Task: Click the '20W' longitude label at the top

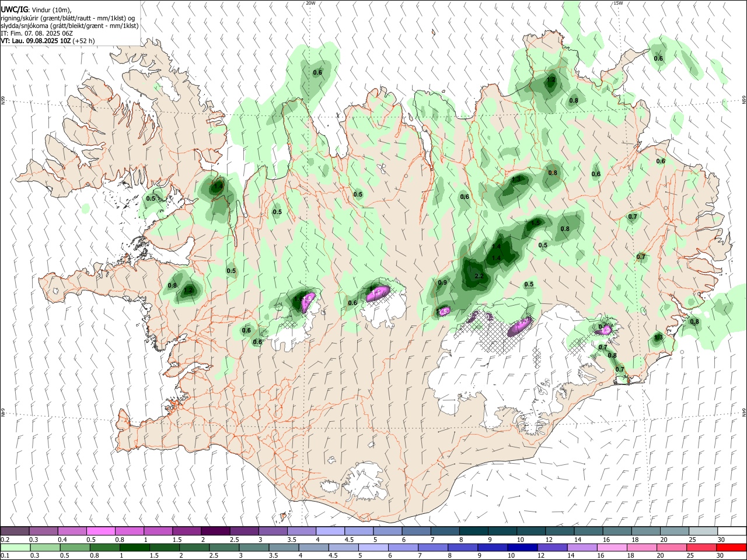Action: (x=310, y=3)
